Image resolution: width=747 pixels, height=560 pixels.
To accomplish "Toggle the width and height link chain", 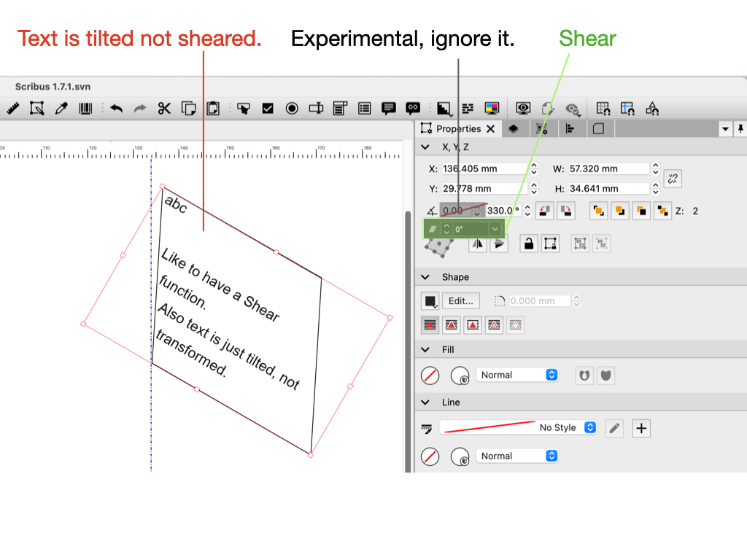I will (x=673, y=178).
